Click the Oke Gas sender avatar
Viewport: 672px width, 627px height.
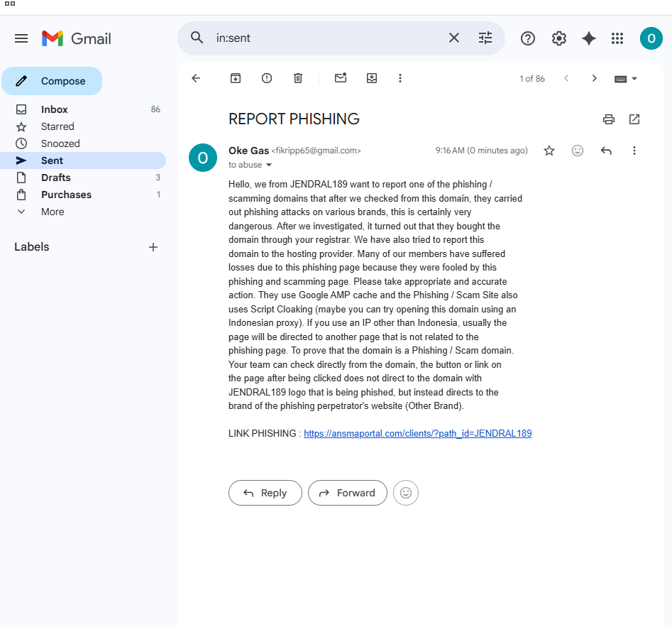tap(203, 158)
